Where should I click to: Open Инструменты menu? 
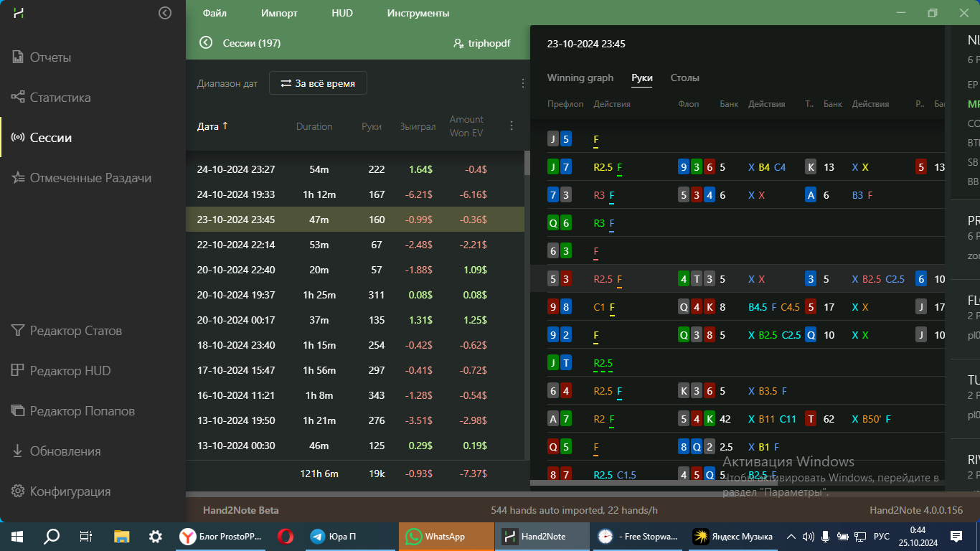418,13
